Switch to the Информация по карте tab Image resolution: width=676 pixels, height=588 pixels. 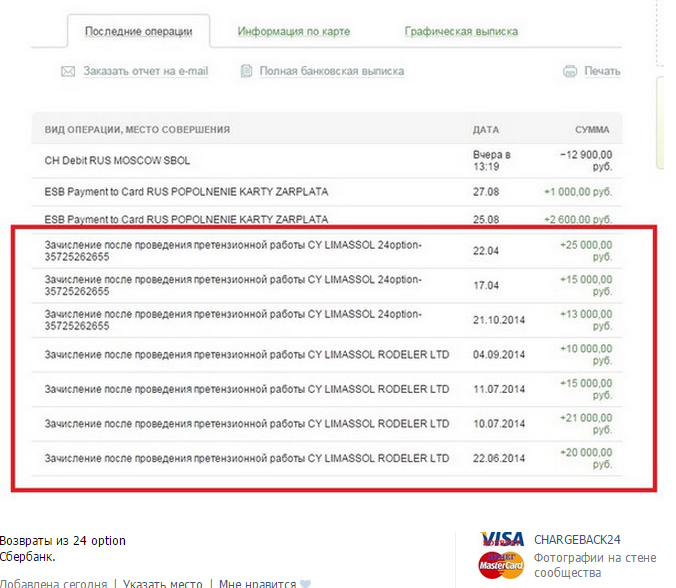pos(294,31)
